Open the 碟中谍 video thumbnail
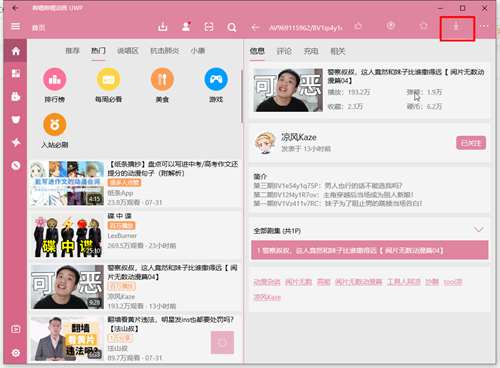 click(x=67, y=237)
